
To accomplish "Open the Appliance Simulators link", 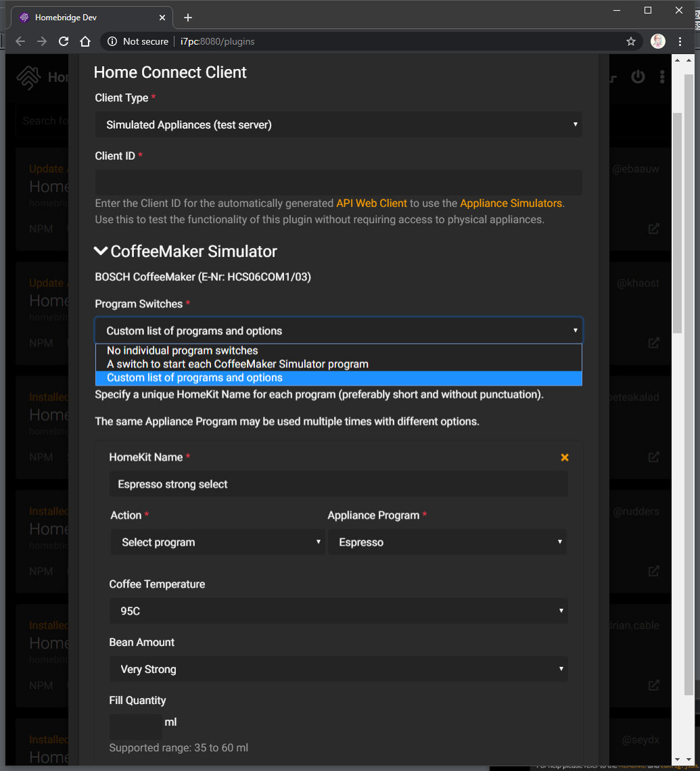I will click(511, 203).
